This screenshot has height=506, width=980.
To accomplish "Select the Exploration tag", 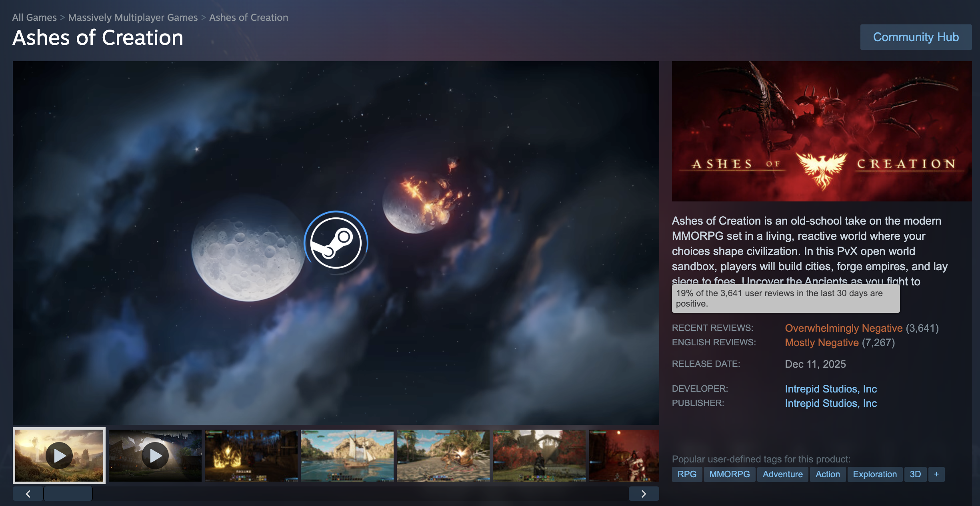I will 874,474.
